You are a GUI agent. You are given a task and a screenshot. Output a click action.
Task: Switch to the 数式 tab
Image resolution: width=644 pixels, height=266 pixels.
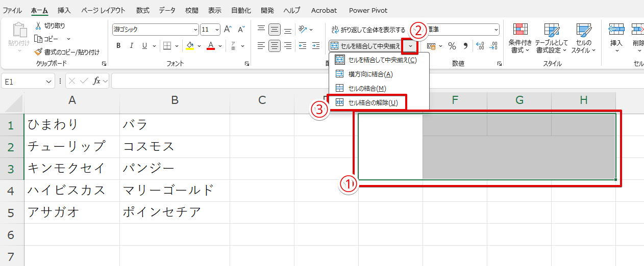[143, 10]
